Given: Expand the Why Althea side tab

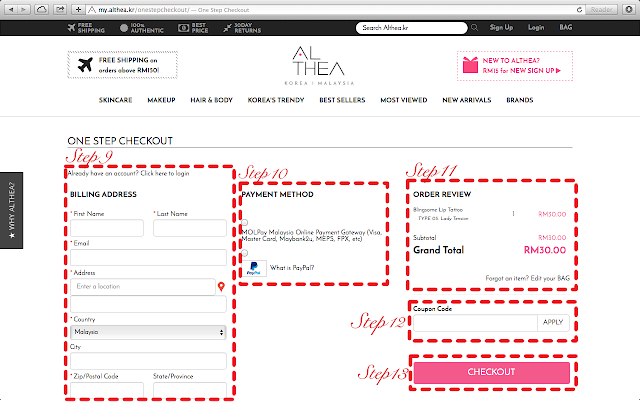Looking at the screenshot, I should [x=11, y=210].
